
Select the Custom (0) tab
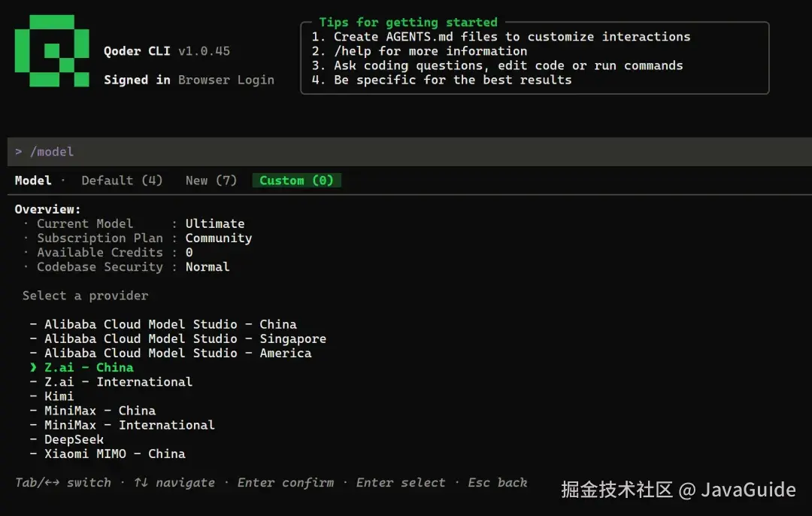296,181
